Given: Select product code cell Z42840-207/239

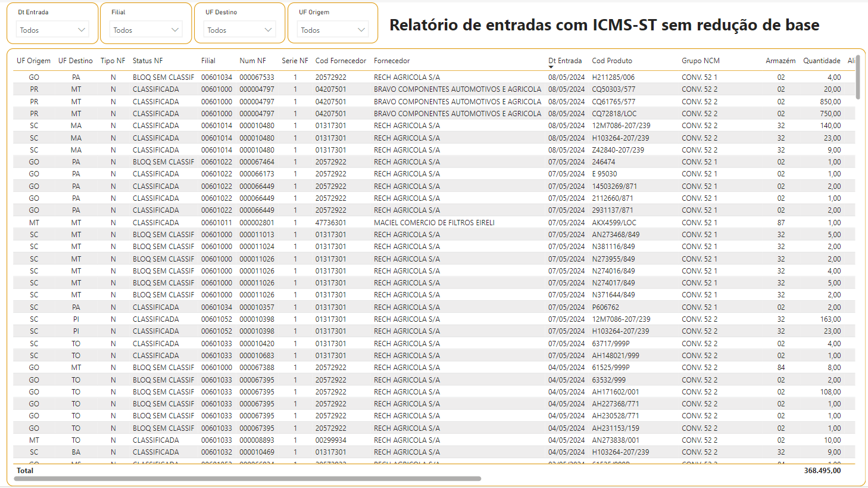Looking at the screenshot, I should pos(618,150).
